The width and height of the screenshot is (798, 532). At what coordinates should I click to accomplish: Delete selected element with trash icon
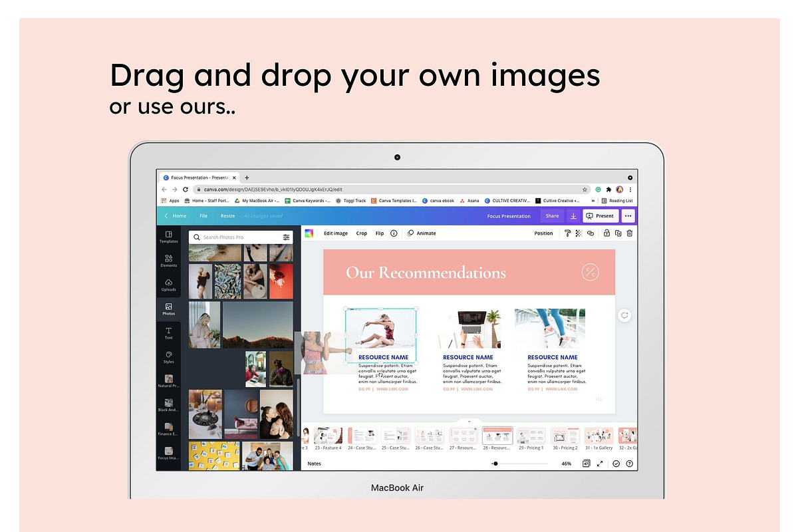pos(630,233)
